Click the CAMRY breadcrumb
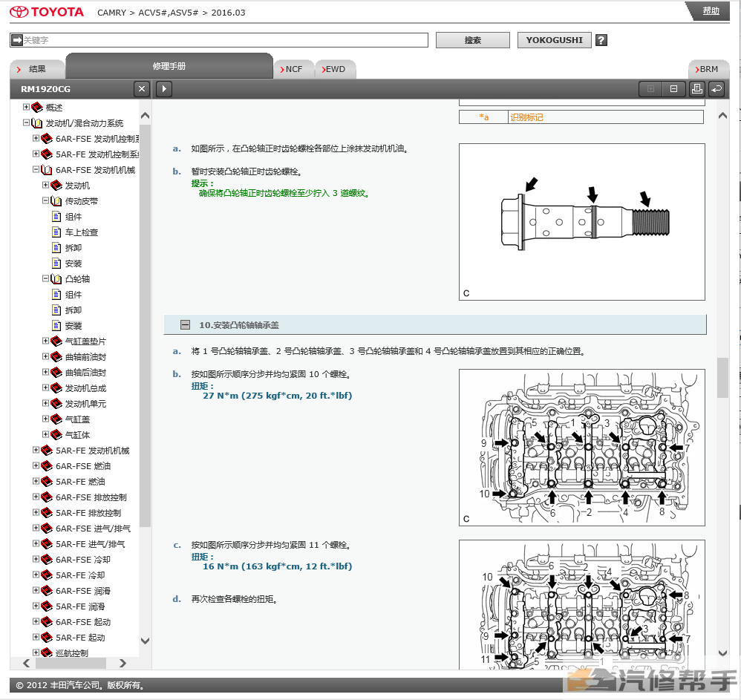The height and width of the screenshot is (700, 741). [x=111, y=13]
